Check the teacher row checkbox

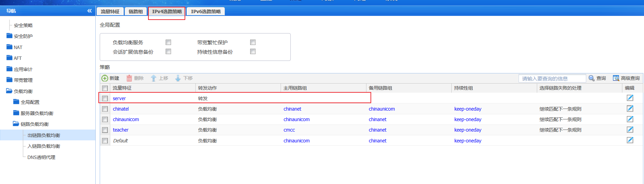[105, 130]
